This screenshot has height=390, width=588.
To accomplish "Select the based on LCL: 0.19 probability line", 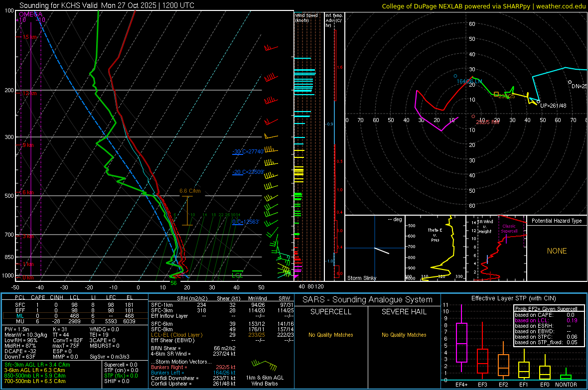I will [546, 320].
